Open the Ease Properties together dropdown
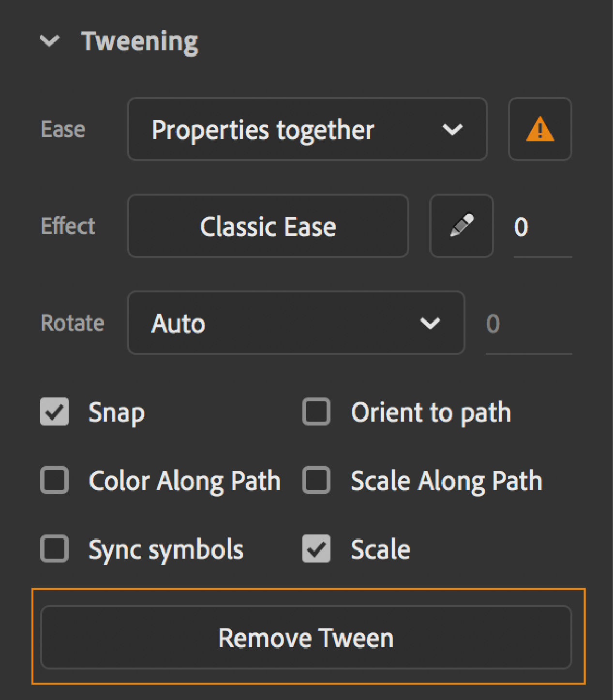 (307, 129)
